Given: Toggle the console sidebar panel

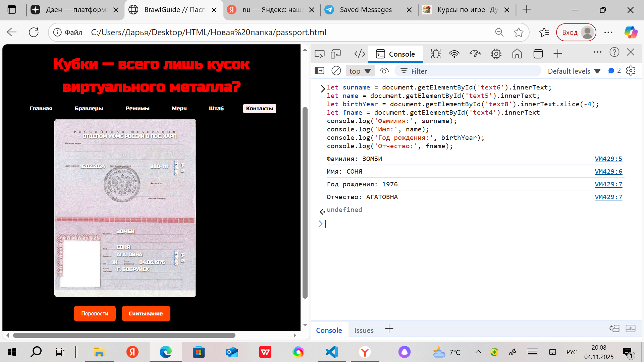Looking at the screenshot, I should [x=319, y=71].
